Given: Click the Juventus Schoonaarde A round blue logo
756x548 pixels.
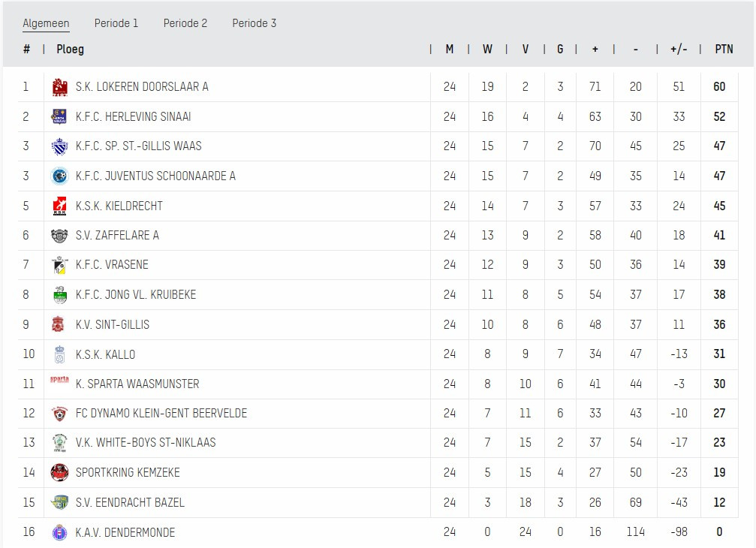Looking at the screenshot, I should point(60,176).
